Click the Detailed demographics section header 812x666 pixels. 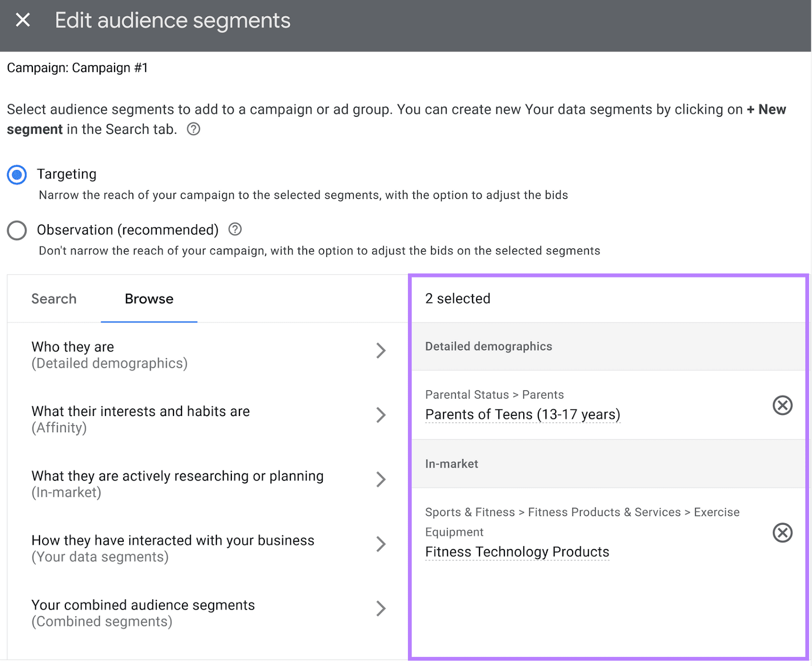point(488,346)
